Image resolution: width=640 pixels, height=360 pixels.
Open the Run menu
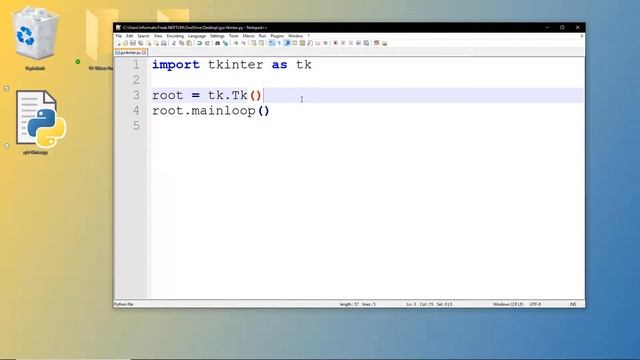coord(262,36)
